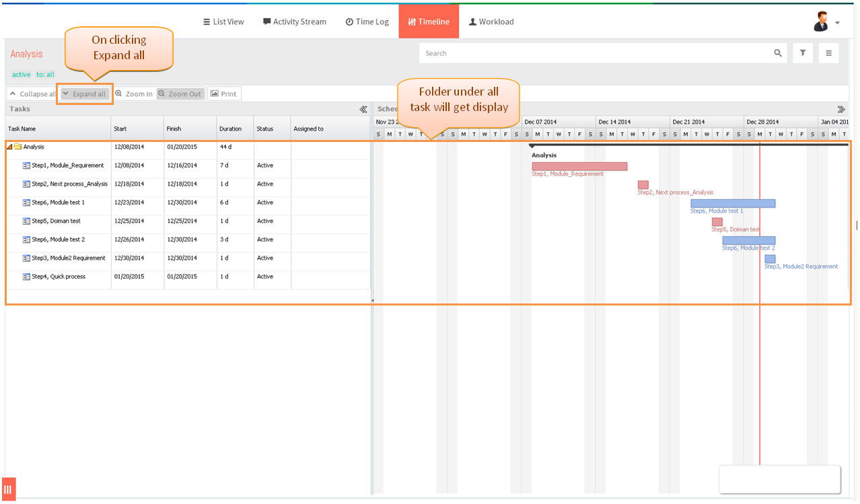
Task: Select the Step2, Next process_Analysis Gantt bar
Action: pyautogui.click(x=643, y=184)
